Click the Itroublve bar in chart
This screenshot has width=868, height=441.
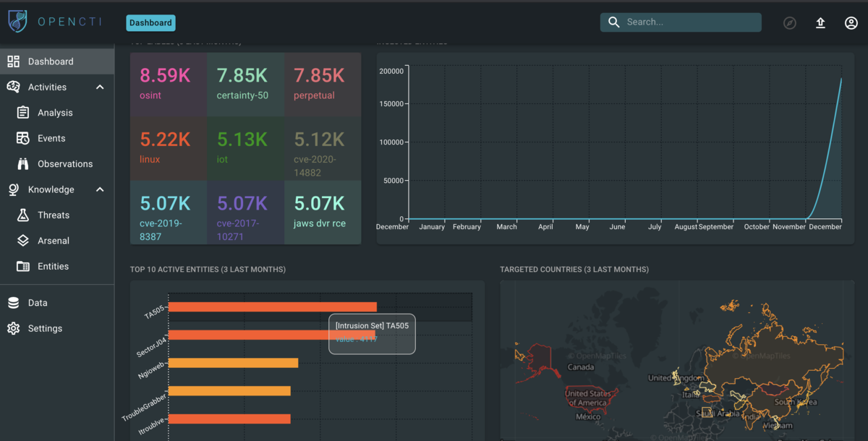click(229, 419)
